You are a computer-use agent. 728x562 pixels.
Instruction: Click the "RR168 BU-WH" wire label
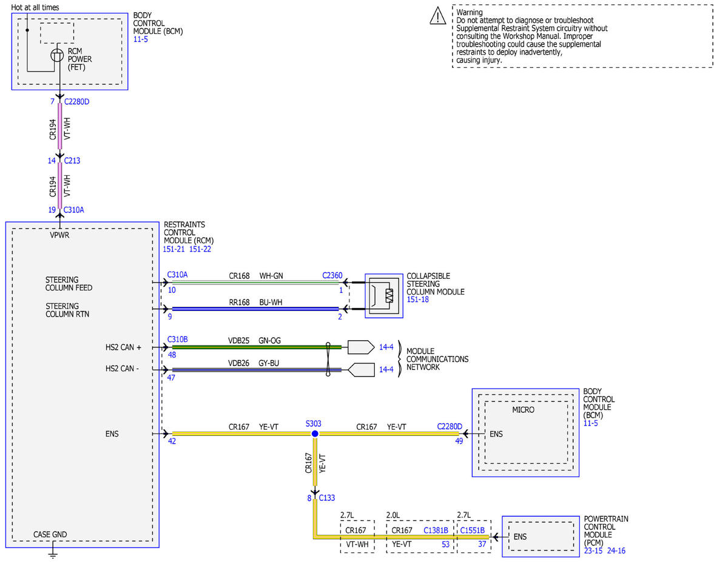click(255, 301)
